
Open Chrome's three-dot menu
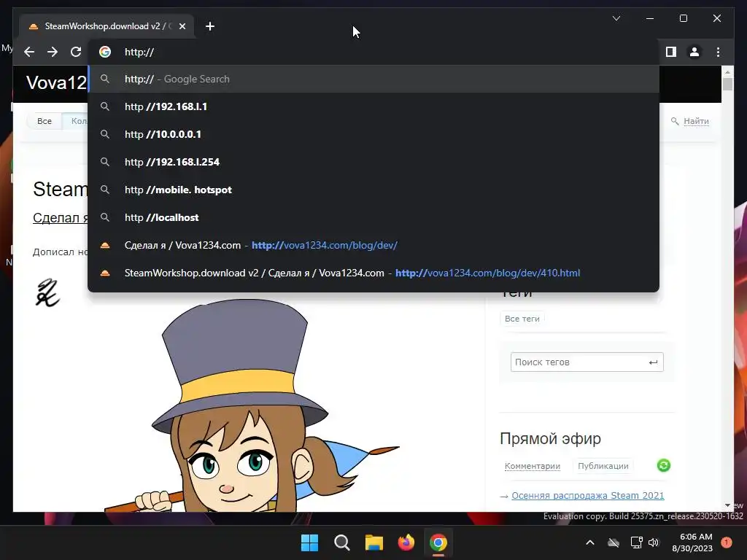(x=718, y=52)
